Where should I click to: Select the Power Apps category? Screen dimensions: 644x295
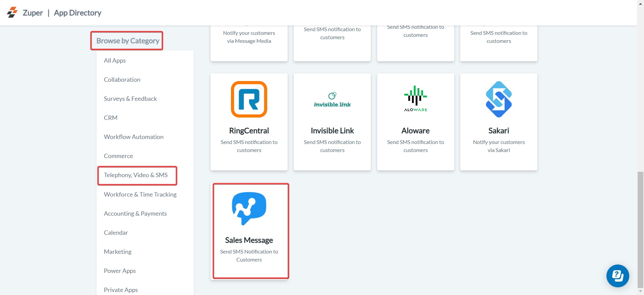click(x=120, y=271)
